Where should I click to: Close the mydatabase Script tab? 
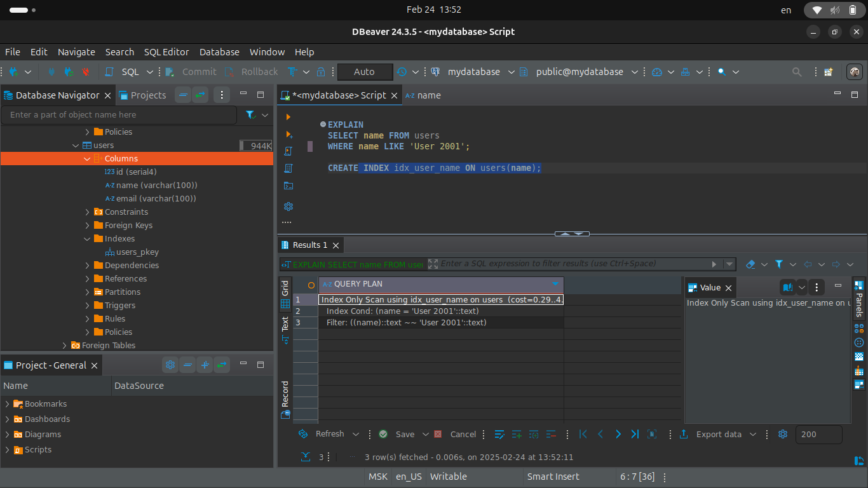(394, 95)
